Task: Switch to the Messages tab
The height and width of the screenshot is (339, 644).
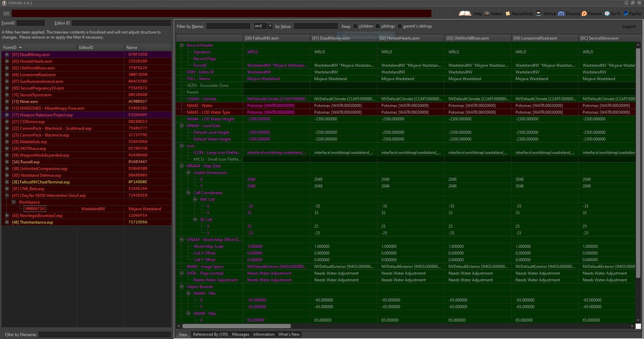Action: (x=240, y=334)
